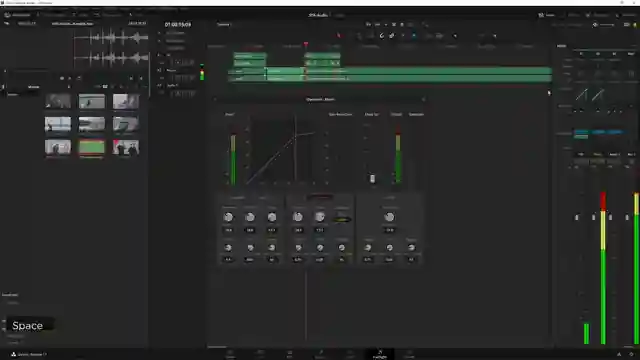Select the Master bin in the media pool
The width and height of the screenshot is (640, 360).
pos(13,94)
